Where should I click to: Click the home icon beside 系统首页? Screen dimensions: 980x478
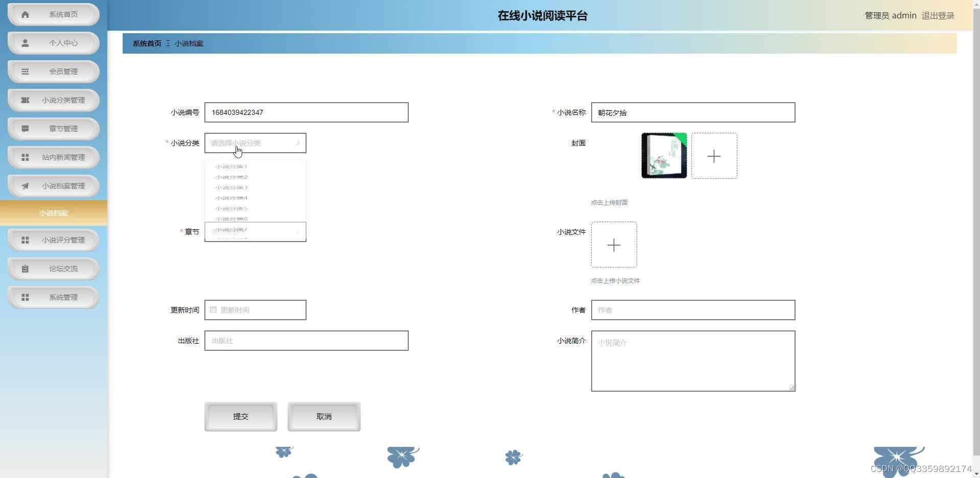pyautogui.click(x=25, y=14)
